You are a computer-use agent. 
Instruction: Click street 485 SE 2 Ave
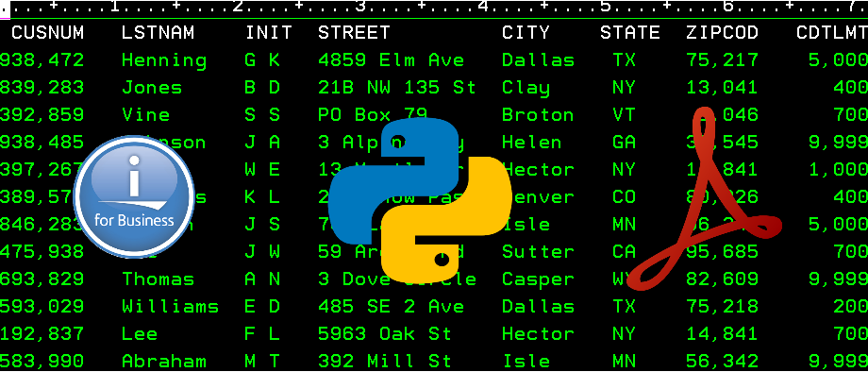[x=391, y=306]
